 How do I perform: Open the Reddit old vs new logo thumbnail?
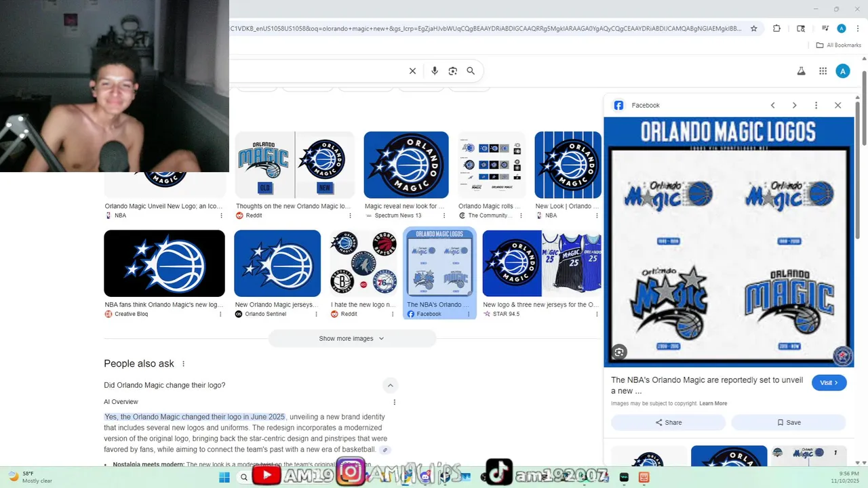295,165
